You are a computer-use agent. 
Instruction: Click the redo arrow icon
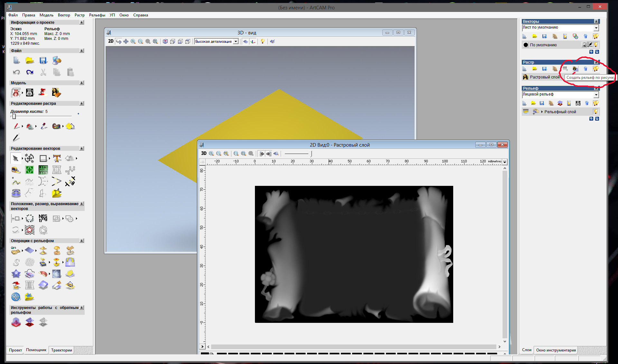[x=30, y=72]
